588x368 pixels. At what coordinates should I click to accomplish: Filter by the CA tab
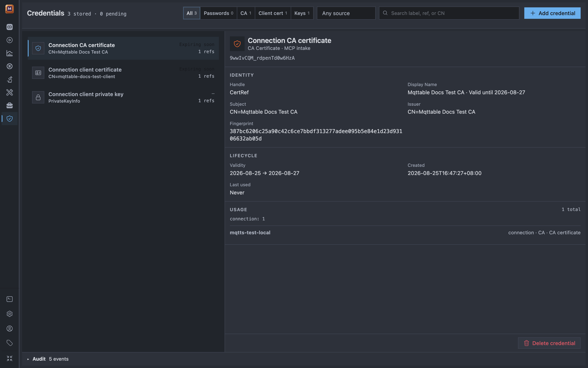[246, 13]
